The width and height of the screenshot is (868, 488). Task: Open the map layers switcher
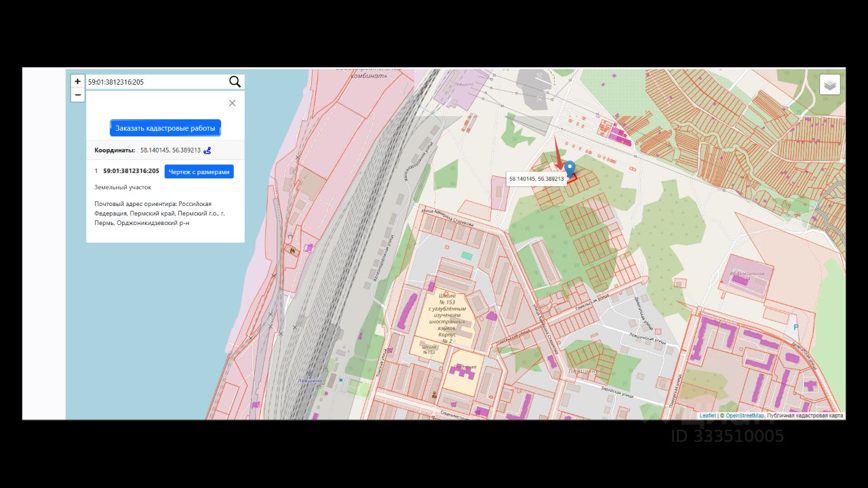(x=830, y=85)
